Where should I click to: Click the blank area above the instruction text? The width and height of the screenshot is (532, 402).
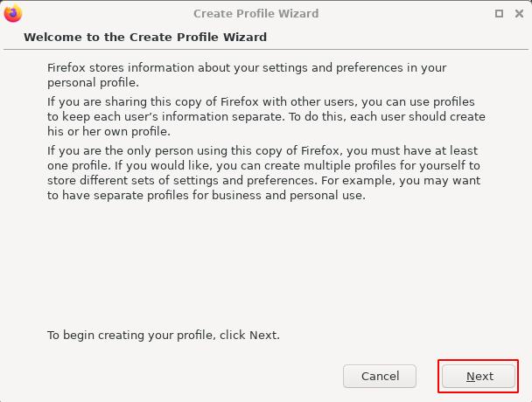pos(266,265)
